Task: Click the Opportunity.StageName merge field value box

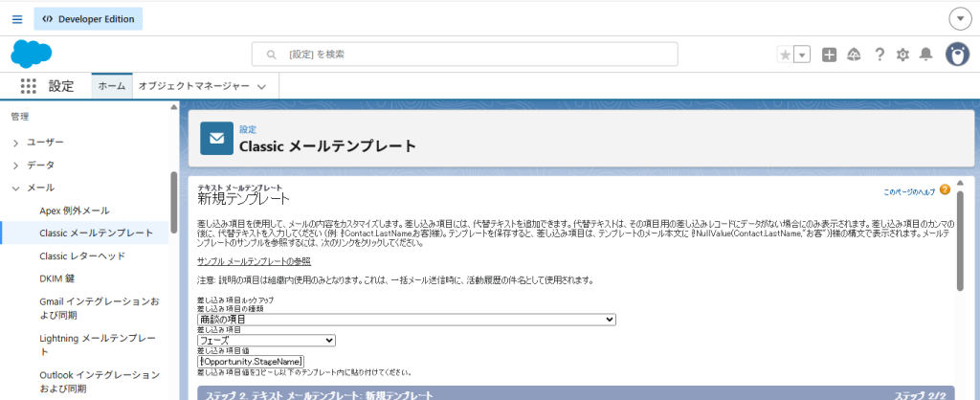Action: 250,362
